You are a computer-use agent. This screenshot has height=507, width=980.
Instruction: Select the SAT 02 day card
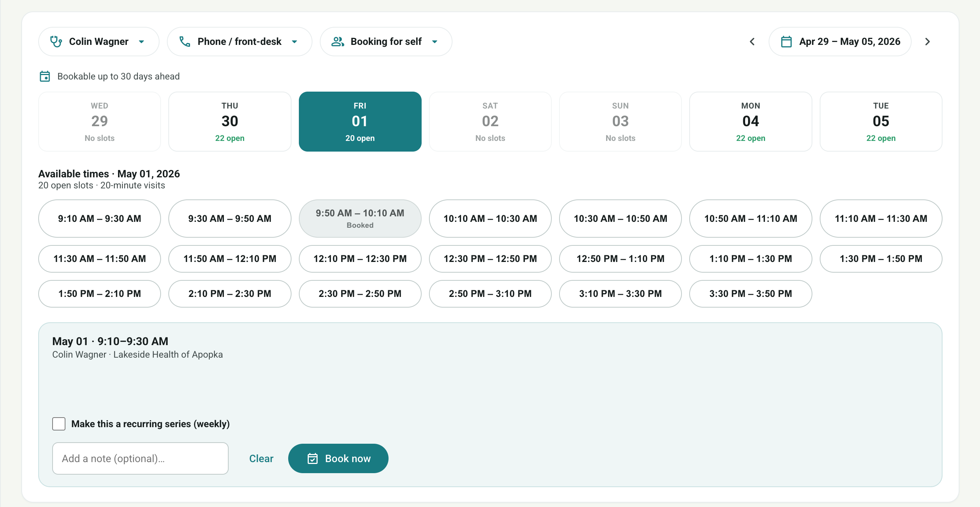pyautogui.click(x=490, y=121)
